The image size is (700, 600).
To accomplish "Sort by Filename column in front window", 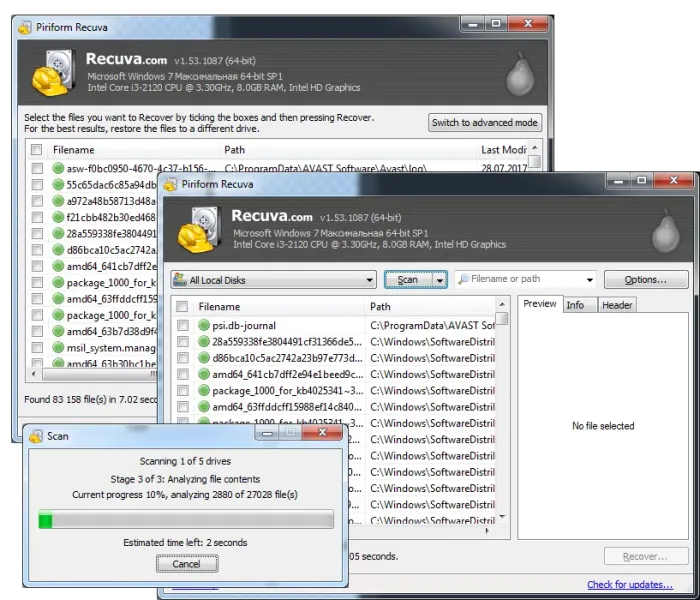I will point(279,307).
